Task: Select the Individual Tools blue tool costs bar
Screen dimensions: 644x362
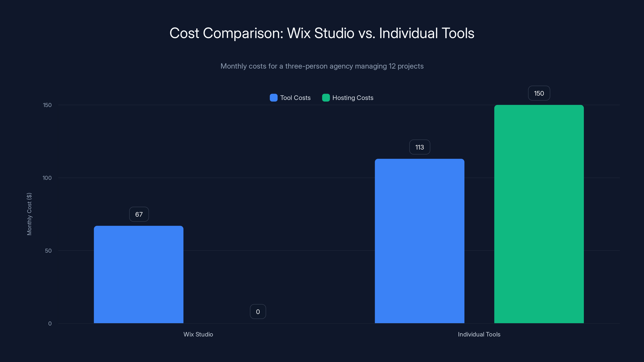Action: click(419, 241)
